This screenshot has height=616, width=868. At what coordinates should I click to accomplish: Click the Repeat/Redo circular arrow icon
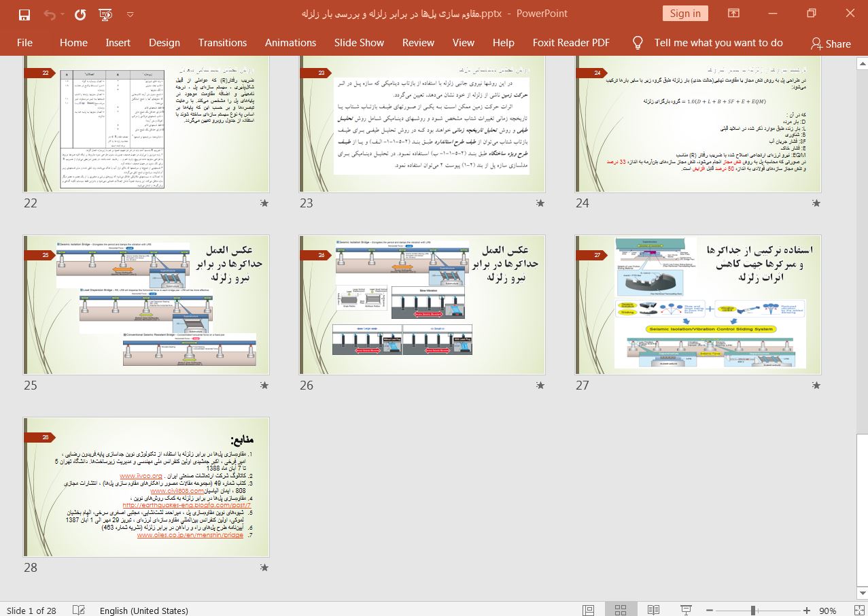[80, 14]
